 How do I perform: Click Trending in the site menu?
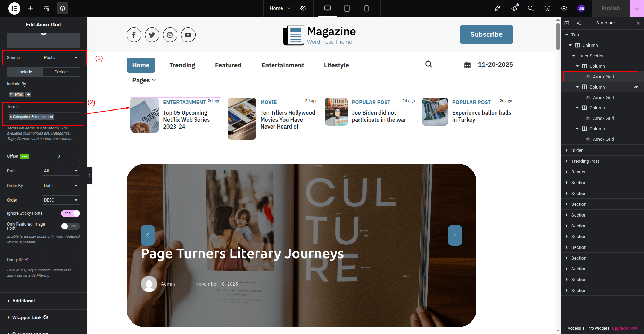point(182,65)
